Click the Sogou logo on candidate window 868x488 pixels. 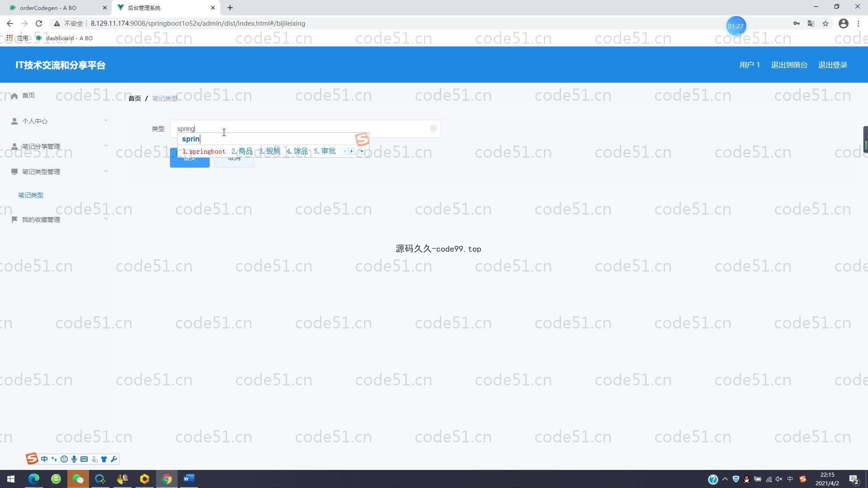(x=362, y=140)
